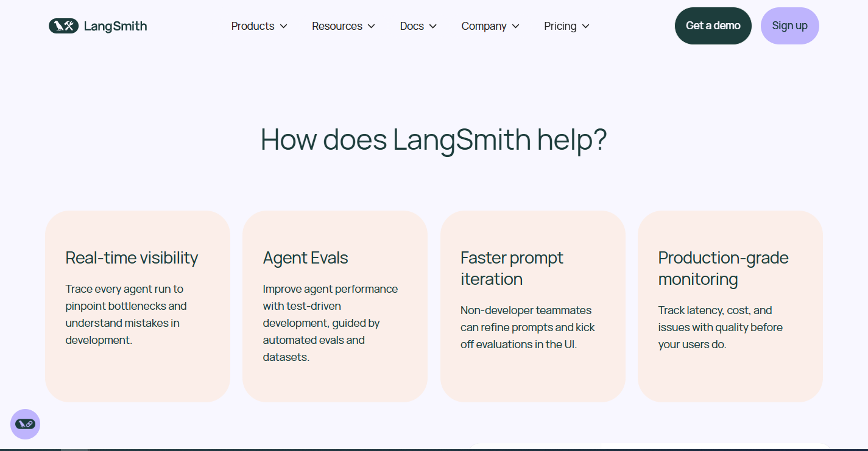
Task: Select the Production-grade monitoring title
Action: click(724, 268)
